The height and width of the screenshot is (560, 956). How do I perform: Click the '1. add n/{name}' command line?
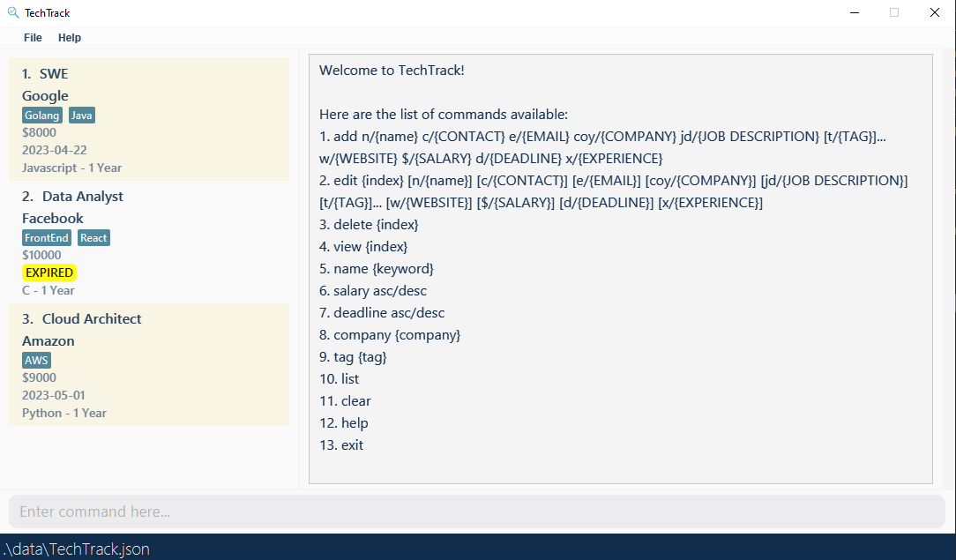click(602, 147)
